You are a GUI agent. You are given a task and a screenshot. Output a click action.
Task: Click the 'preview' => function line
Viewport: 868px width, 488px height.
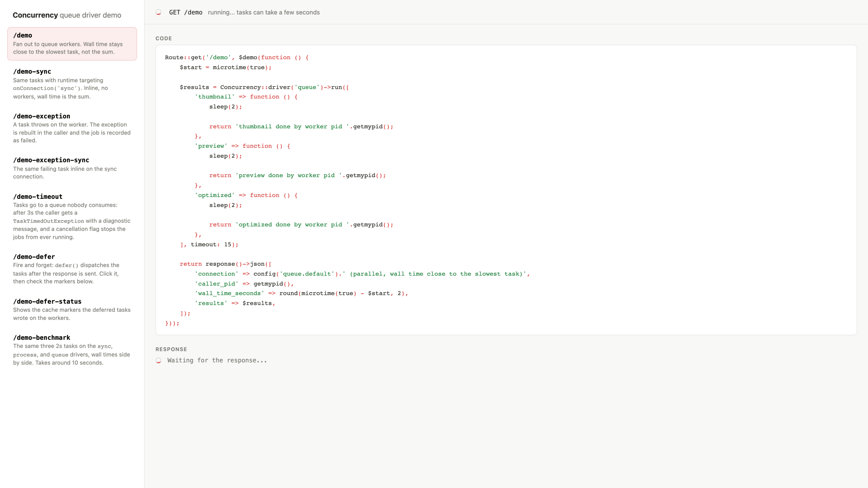(242, 146)
